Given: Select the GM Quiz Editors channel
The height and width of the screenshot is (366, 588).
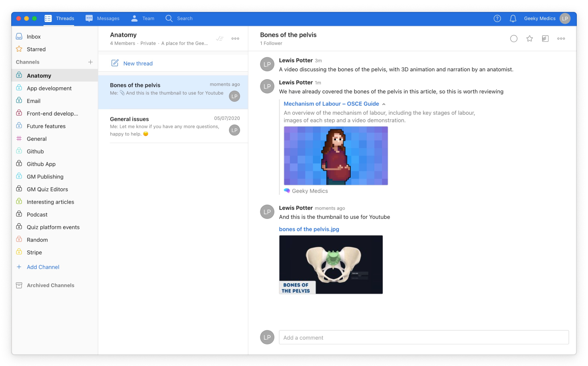Looking at the screenshot, I should point(55,189).
